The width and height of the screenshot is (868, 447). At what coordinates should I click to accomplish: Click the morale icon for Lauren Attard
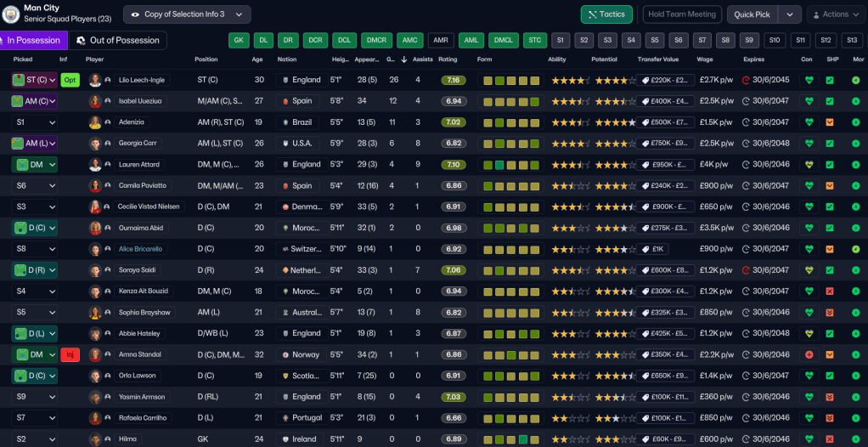coord(856,165)
